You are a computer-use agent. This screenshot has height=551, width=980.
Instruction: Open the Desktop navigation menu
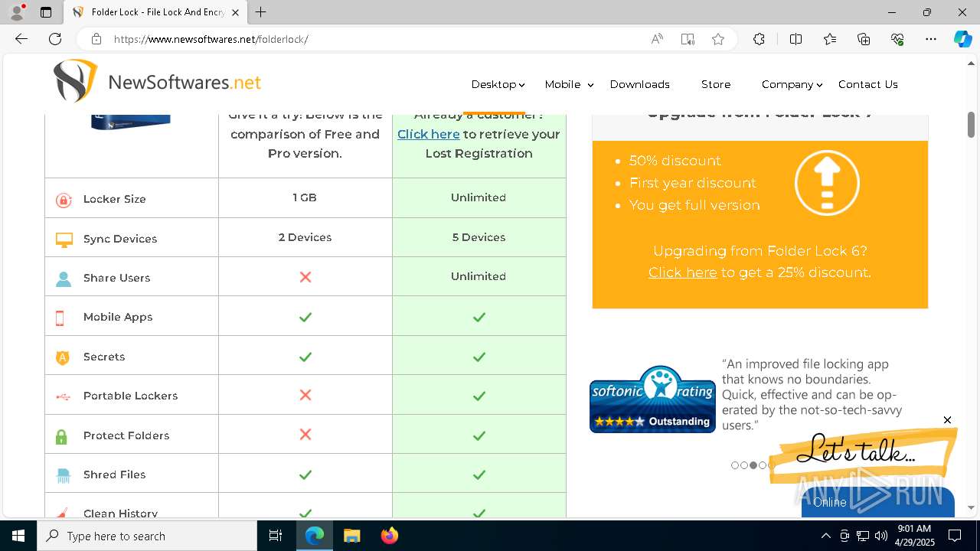point(494,84)
